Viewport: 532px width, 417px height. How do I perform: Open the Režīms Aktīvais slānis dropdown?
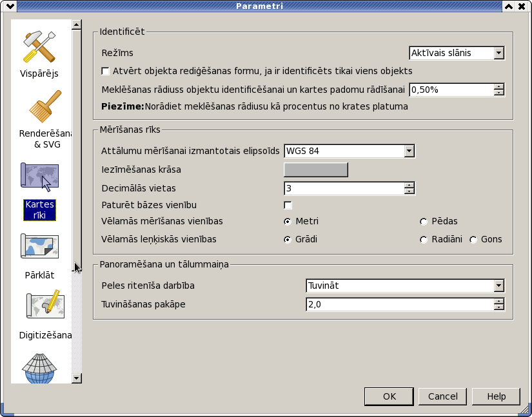pyautogui.click(x=457, y=53)
